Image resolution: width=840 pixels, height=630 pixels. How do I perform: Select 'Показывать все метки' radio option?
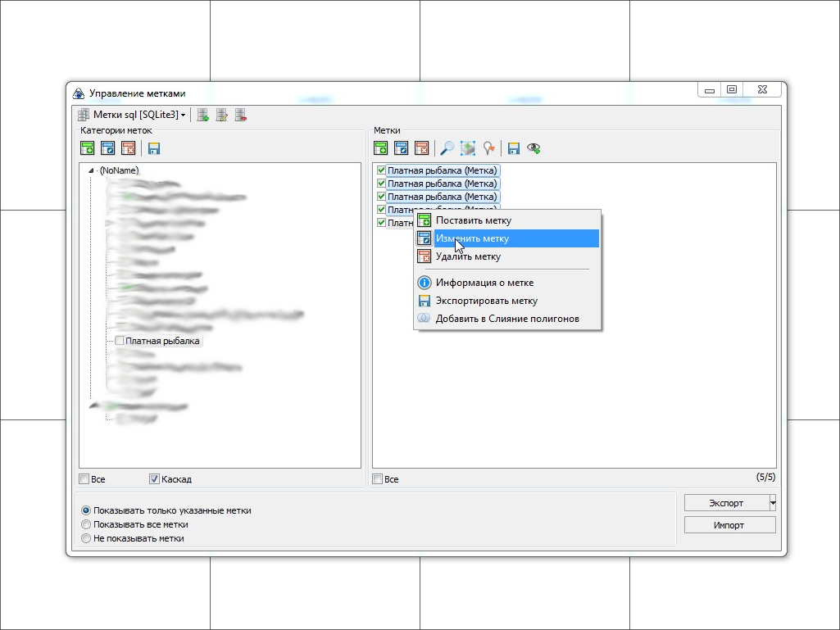click(86, 524)
